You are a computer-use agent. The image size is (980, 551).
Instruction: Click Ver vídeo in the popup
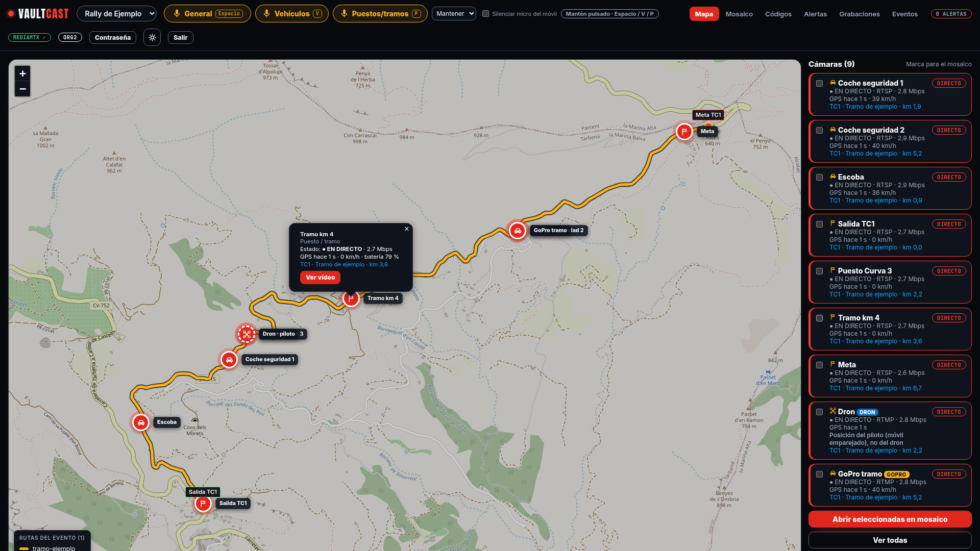(320, 278)
